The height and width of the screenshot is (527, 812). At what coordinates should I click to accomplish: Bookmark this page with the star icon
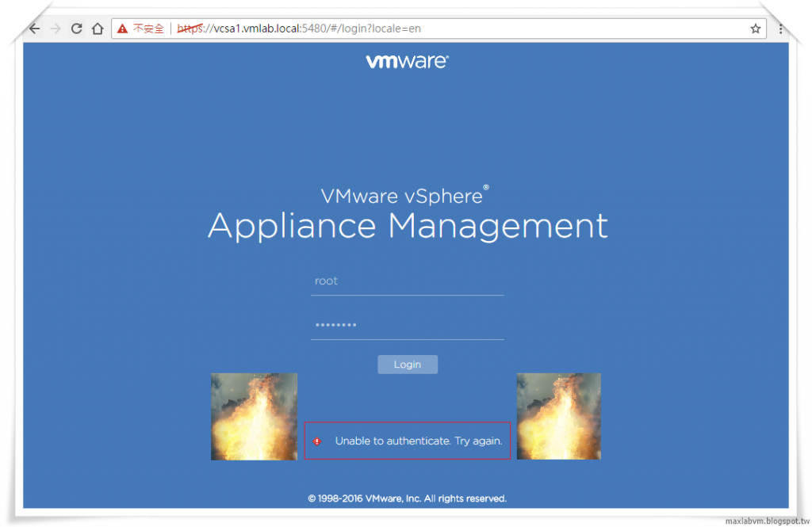pyautogui.click(x=756, y=29)
